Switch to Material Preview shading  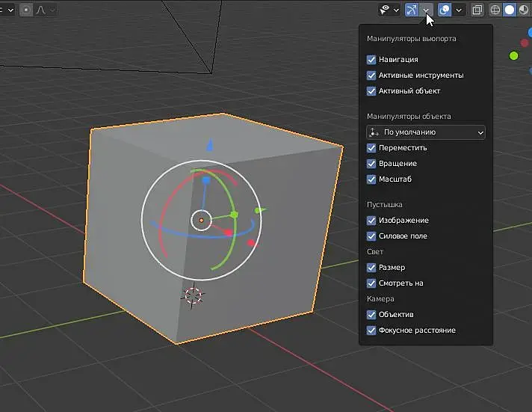524,10
